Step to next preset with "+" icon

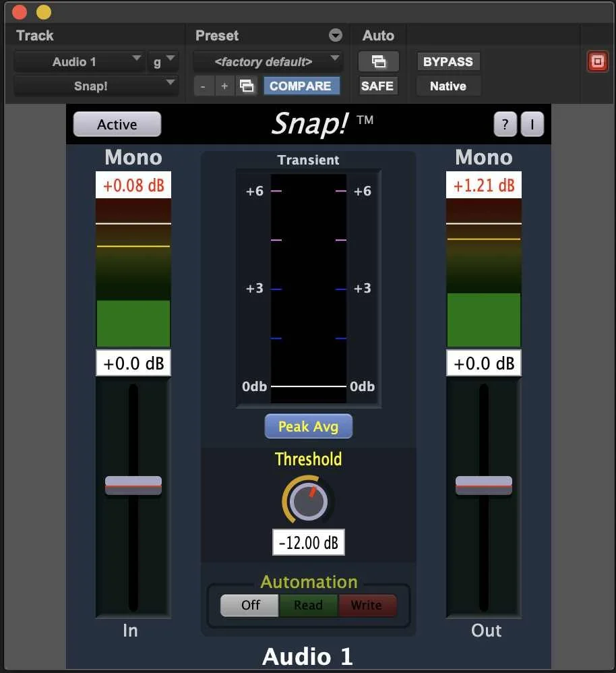224,86
